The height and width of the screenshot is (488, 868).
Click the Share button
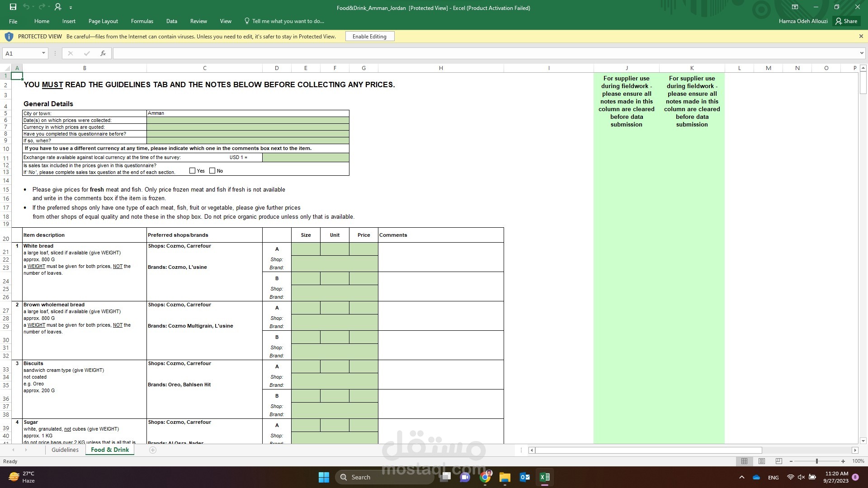[x=846, y=21]
